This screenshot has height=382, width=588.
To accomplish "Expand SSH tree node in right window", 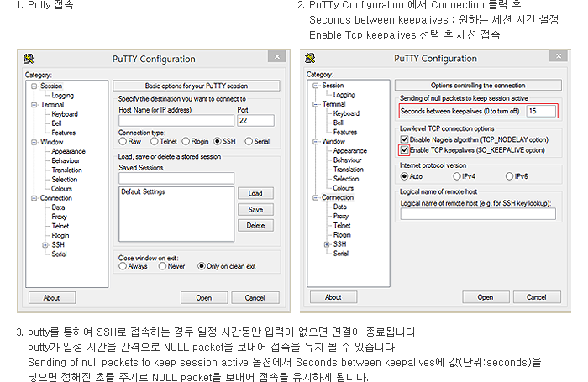I will pos(327,244).
